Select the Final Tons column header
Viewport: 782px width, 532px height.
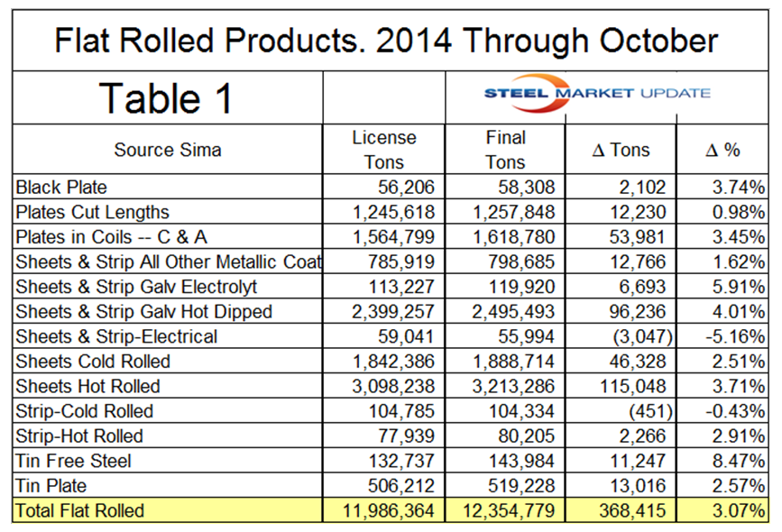click(505, 150)
